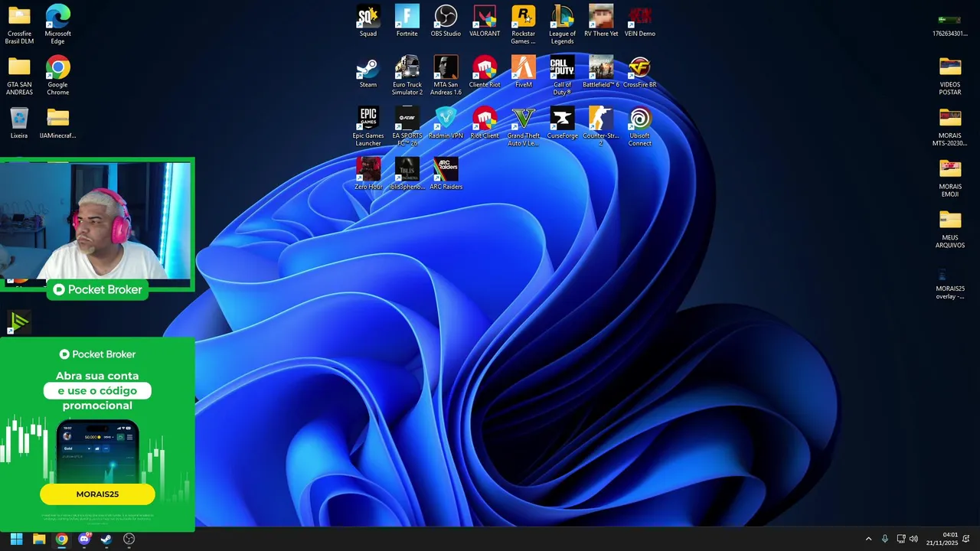Click the Epic Games Launcher shortcut
The width and height of the screenshot is (980, 551).
(x=368, y=127)
